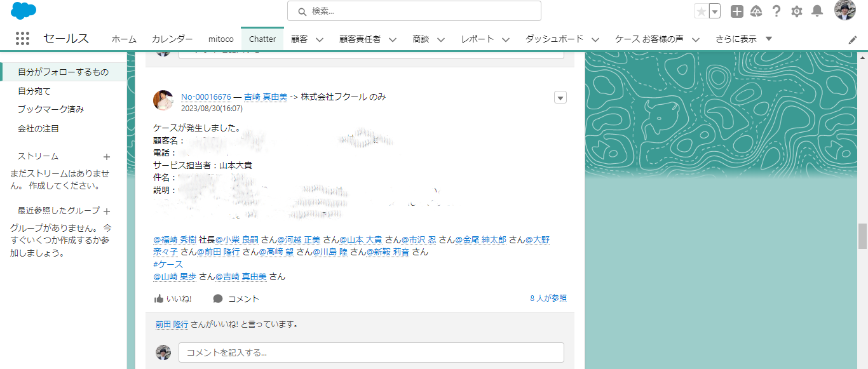Open the ケース お客様の声 tab
The image size is (868, 369).
coord(649,39)
